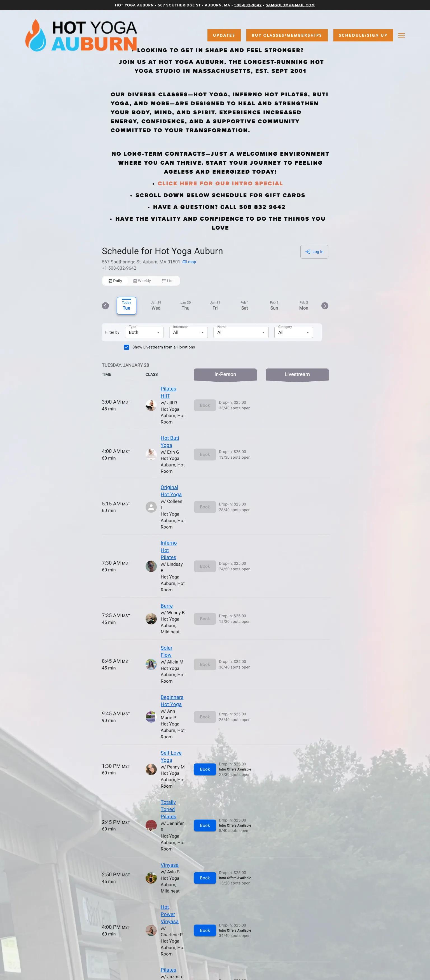Click Alicia M's instructor avatar
Viewport: 430px width, 980px height.
[x=151, y=665]
